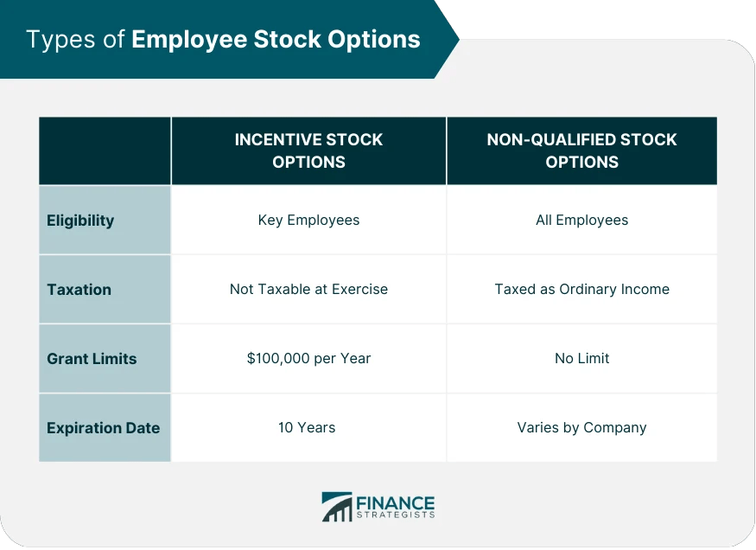Select the Incentive Stock Options column header
The width and height of the screenshot is (756, 550).
click(308, 150)
